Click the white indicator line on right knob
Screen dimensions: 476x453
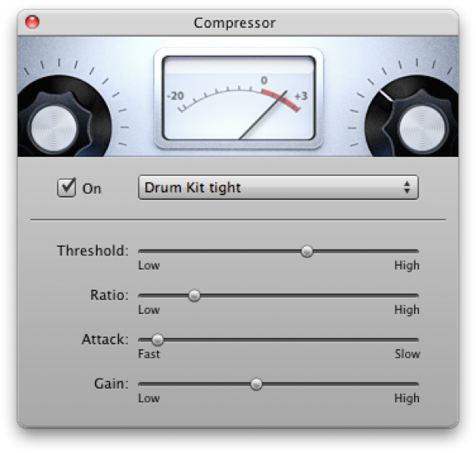[x=386, y=96]
